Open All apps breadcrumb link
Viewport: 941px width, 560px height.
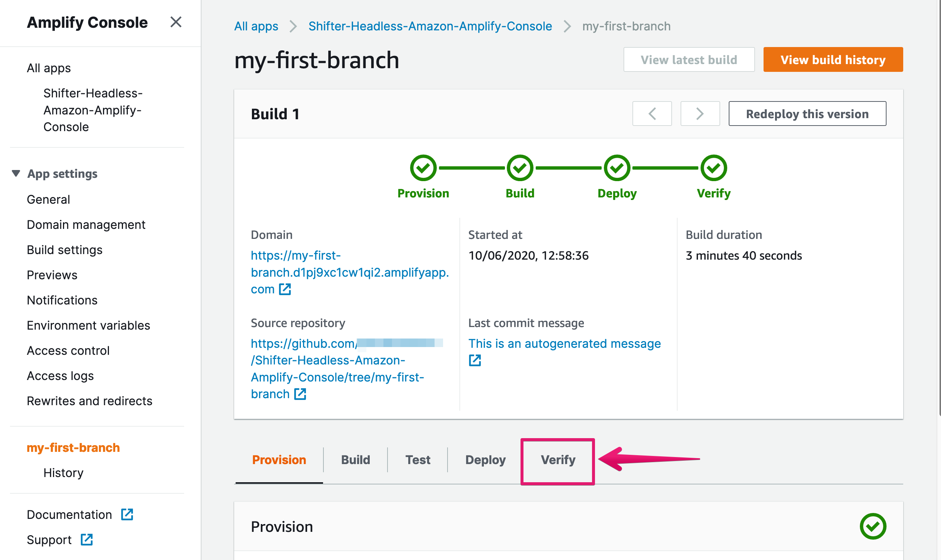click(x=256, y=26)
